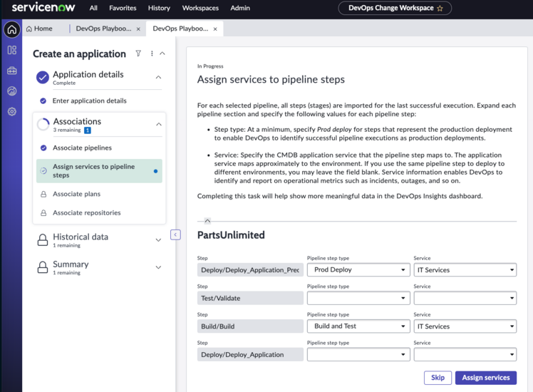Image resolution: width=533 pixels, height=392 pixels.
Task: Click the PartsUnlimited heading
Action: click(231, 235)
